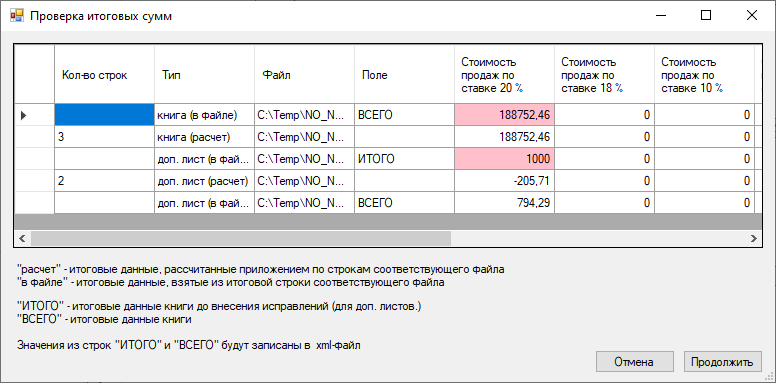
Task: Select the Поле column header
Action: click(404, 75)
